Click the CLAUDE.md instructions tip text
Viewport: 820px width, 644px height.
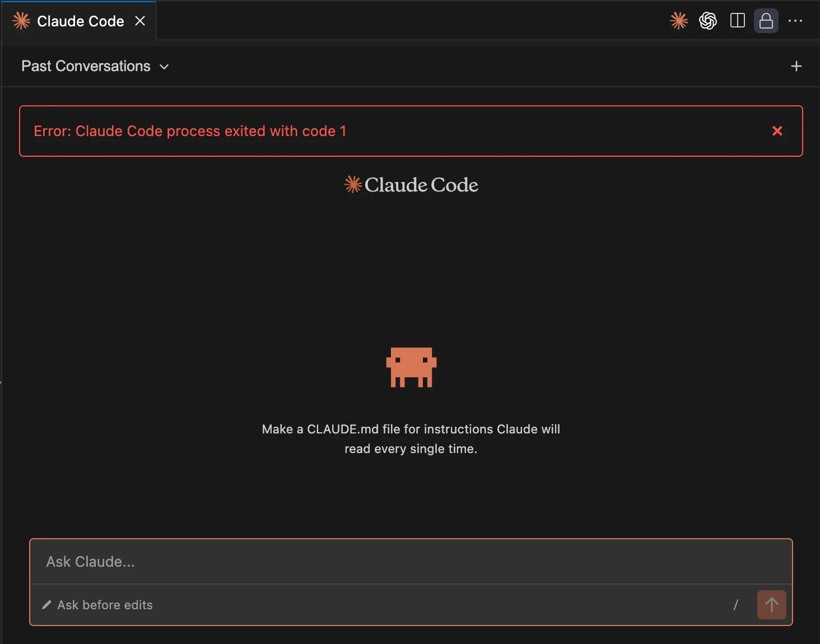click(x=411, y=439)
